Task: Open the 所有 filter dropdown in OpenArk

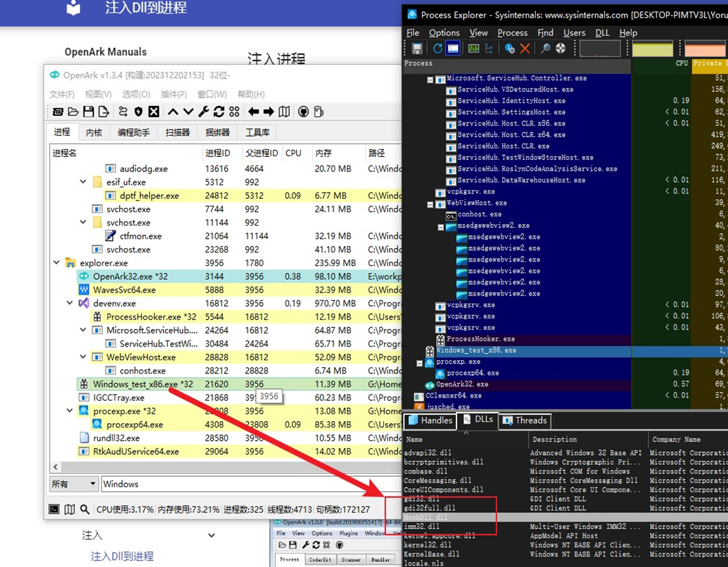Action: point(74,484)
